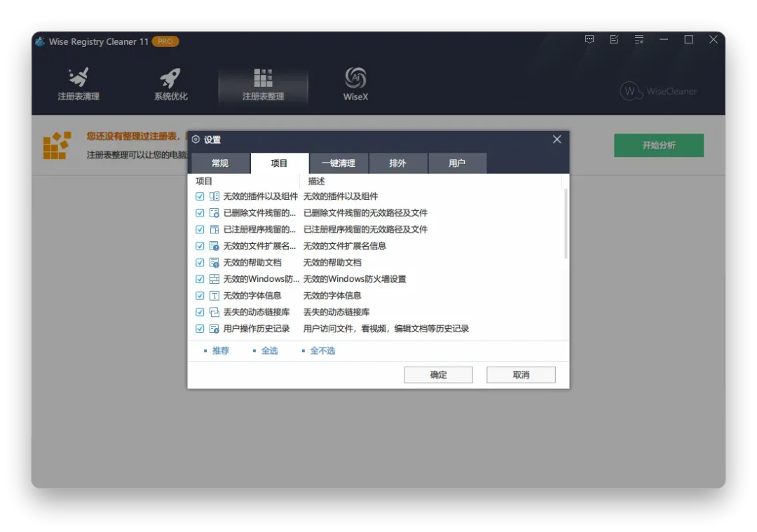
Task: Uncheck 丢失的动态链接库 checkbox
Action: click(200, 312)
